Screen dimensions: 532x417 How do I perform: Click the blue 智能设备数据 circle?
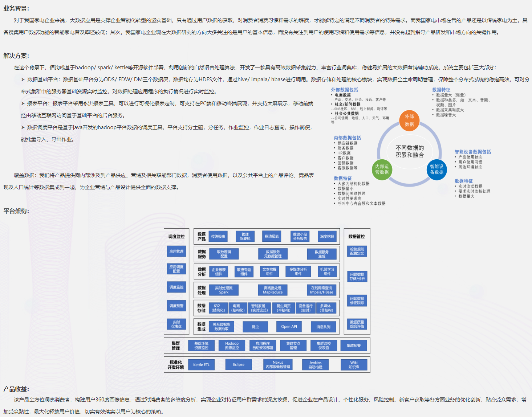coord(436,169)
